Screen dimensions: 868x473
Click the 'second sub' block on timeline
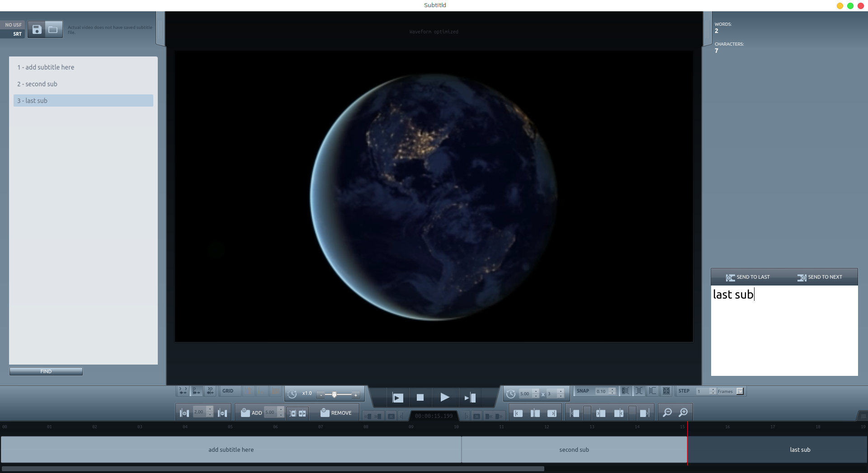pos(574,450)
